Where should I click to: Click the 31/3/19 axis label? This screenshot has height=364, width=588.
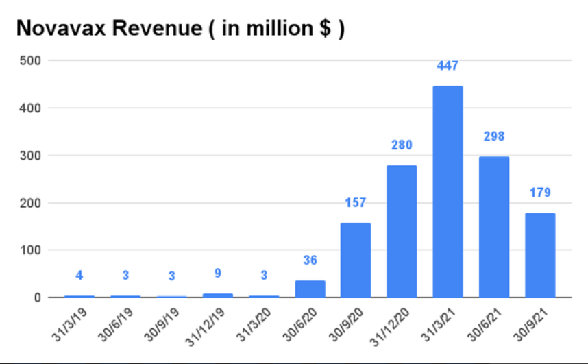tap(69, 325)
